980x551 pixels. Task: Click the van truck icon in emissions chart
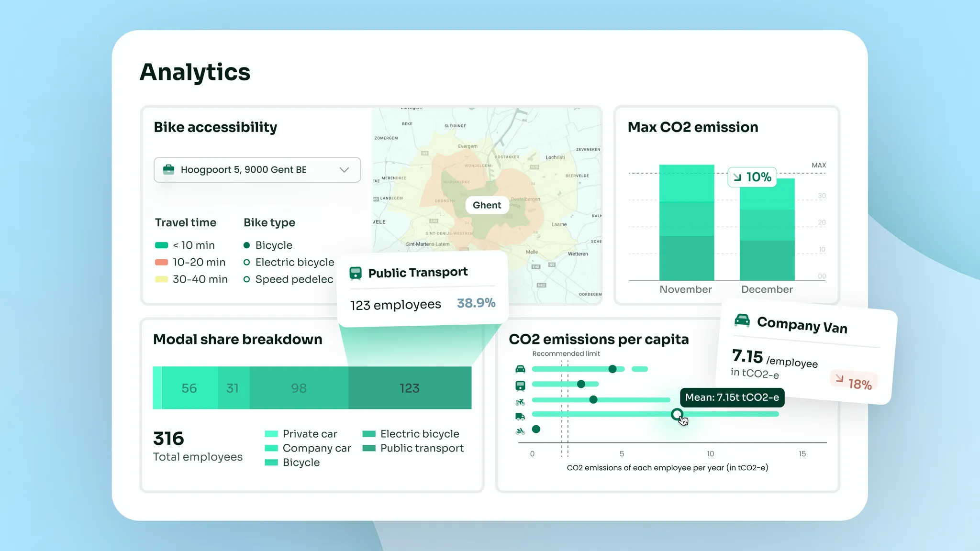click(520, 417)
